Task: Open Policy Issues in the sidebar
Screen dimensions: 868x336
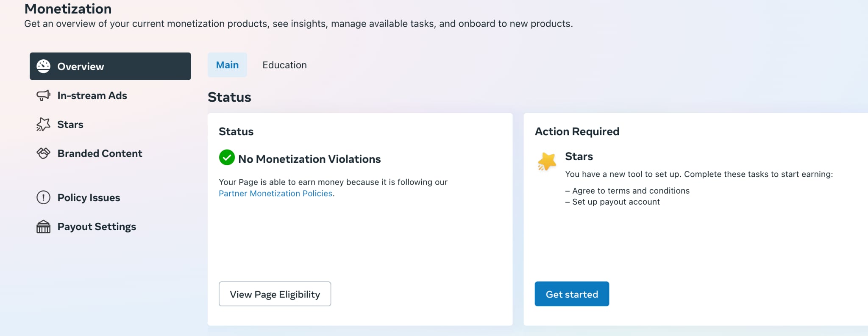Action: (89, 197)
